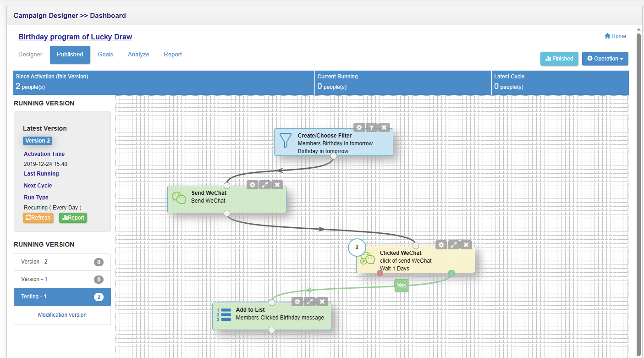Click the green Report button
This screenshot has width=644, height=358.
[x=73, y=218]
